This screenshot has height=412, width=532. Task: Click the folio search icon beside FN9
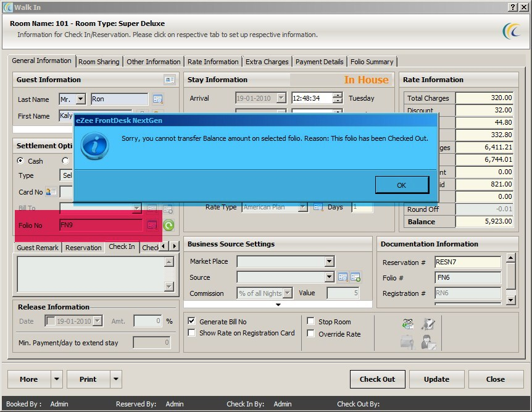coord(152,225)
